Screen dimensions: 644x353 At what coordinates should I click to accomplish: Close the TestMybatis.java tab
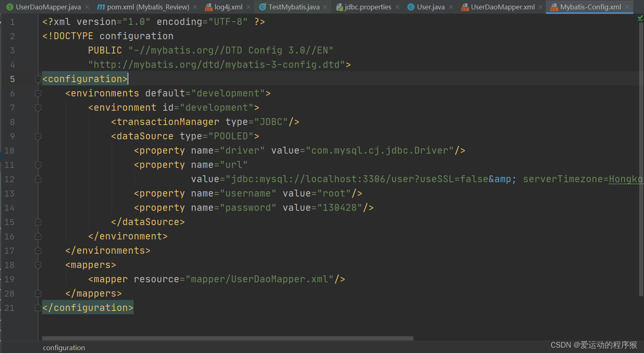coord(325,7)
